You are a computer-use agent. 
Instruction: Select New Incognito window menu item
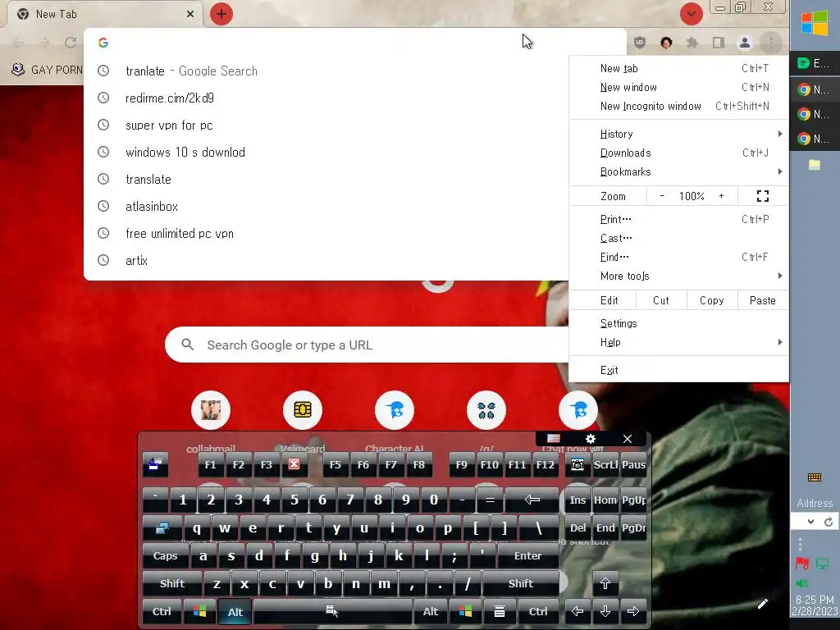678,106
